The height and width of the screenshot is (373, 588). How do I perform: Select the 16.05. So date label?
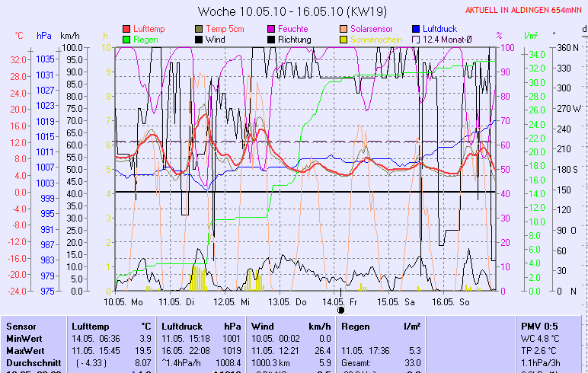451,301
